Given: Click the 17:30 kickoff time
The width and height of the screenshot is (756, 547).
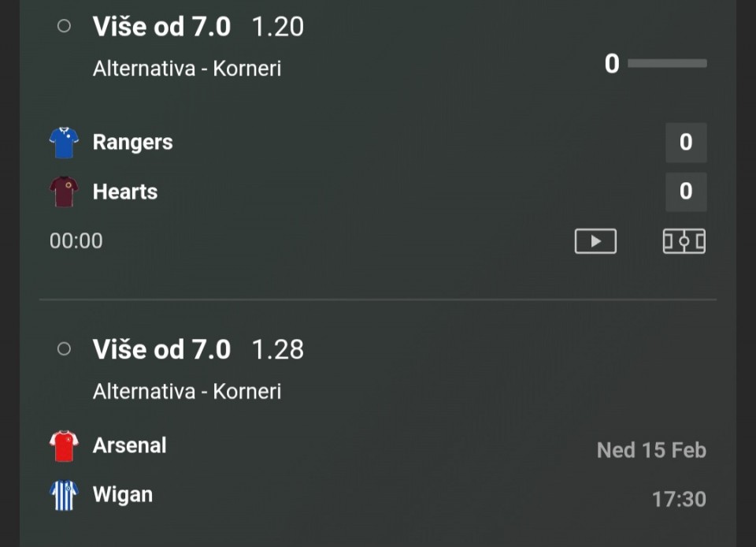Looking at the screenshot, I should coord(679,499).
